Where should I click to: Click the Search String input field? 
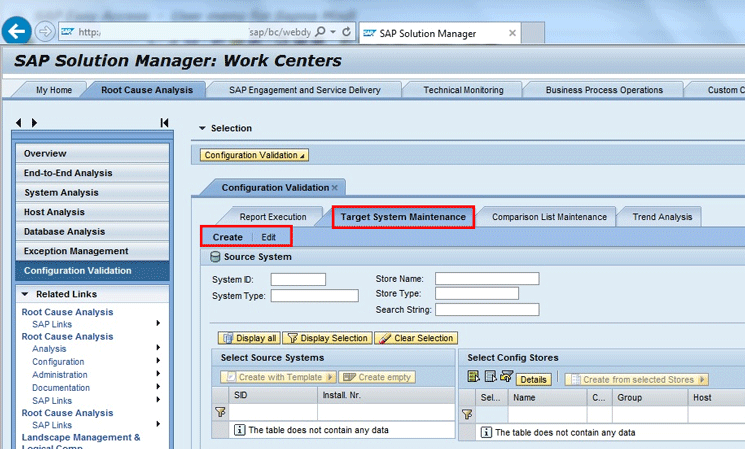pos(487,310)
